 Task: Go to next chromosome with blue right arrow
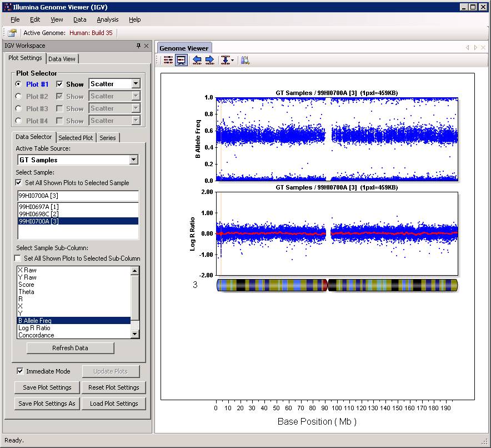click(x=209, y=60)
